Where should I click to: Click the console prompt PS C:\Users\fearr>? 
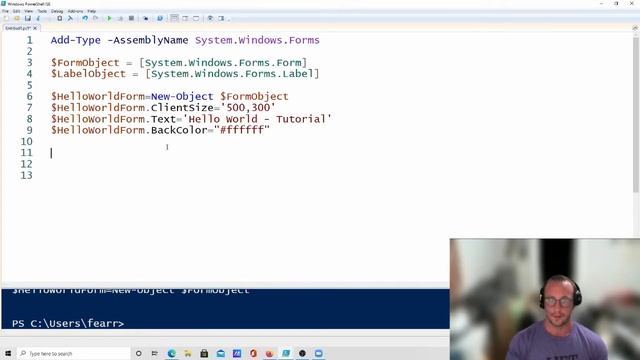click(68, 324)
